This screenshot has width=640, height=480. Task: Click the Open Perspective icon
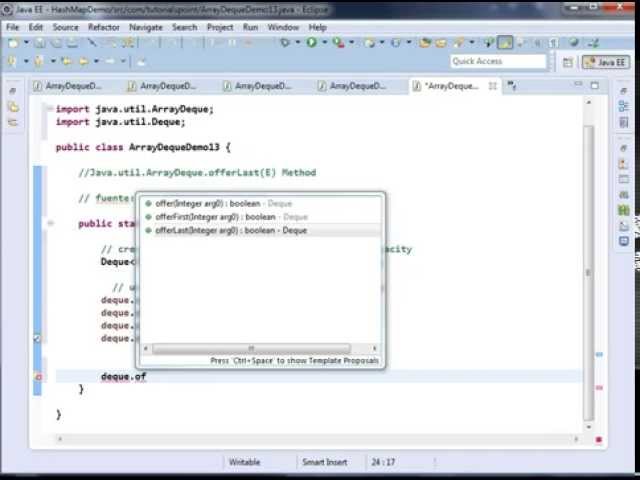tap(568, 62)
